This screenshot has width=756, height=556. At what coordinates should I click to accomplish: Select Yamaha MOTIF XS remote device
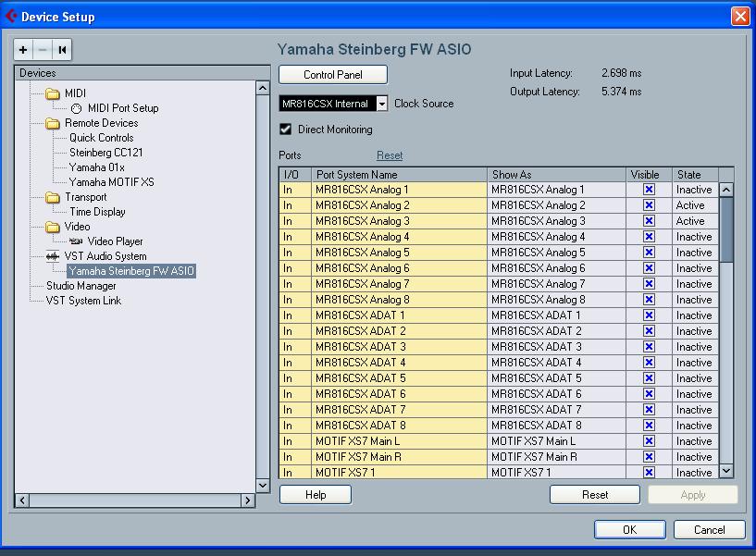pyautogui.click(x=111, y=182)
